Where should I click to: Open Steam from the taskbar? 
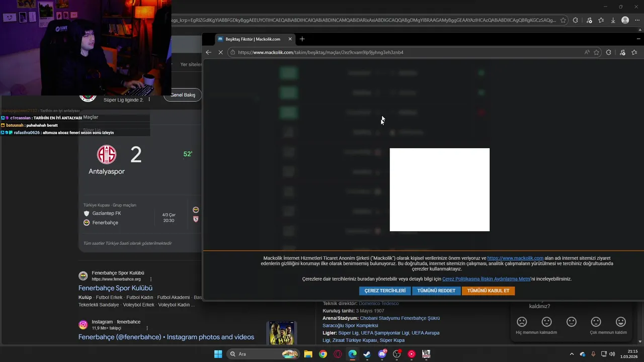click(367, 354)
